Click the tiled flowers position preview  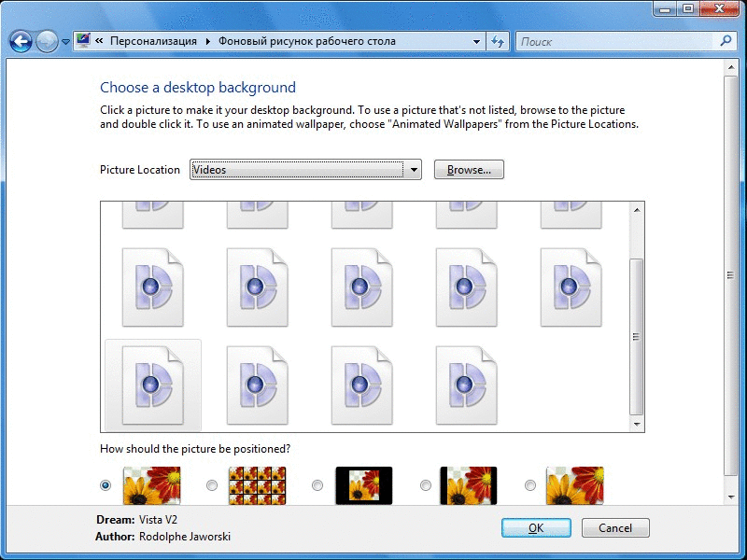pyautogui.click(x=258, y=485)
